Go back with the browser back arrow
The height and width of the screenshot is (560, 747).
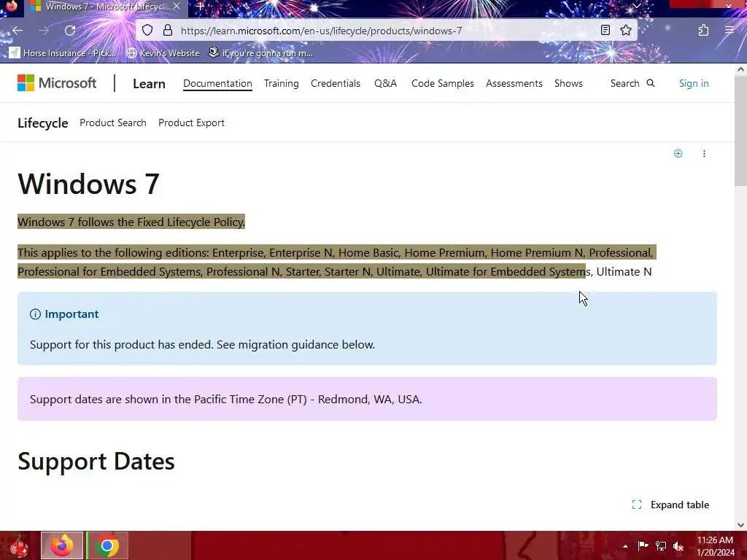point(18,31)
